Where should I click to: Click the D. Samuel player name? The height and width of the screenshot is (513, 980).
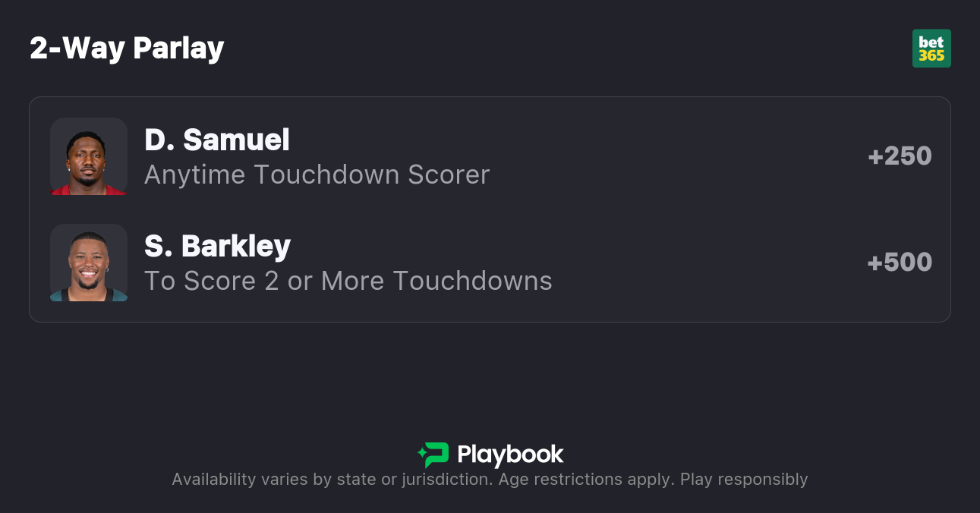(217, 140)
